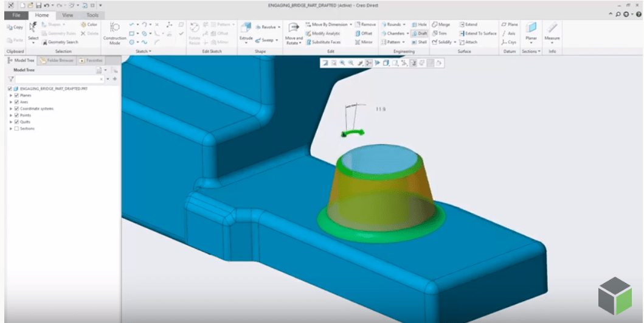Expand the Coordinate systems tree node

(x=10, y=109)
